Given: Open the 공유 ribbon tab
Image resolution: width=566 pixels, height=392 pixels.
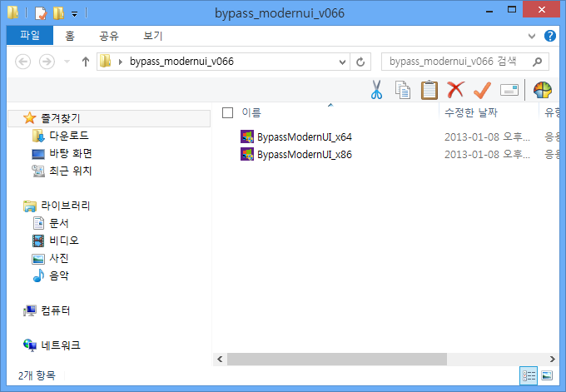Looking at the screenshot, I should coord(109,36).
